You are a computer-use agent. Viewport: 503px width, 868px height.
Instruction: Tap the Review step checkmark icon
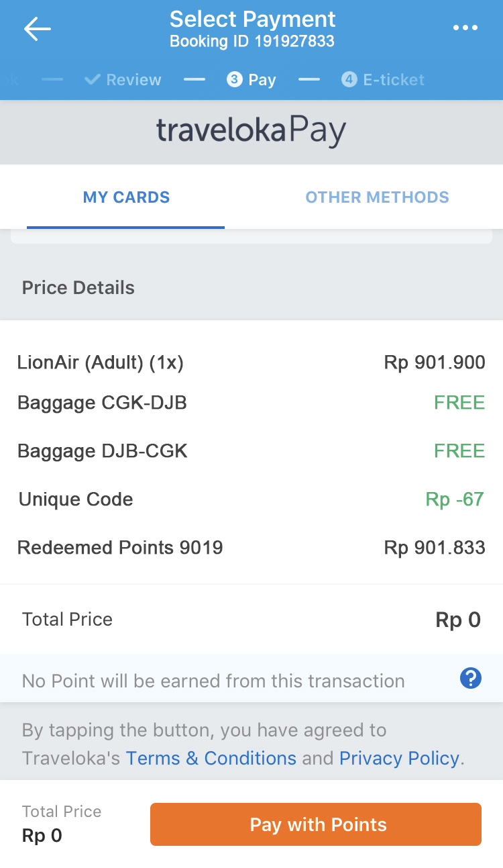coord(93,79)
